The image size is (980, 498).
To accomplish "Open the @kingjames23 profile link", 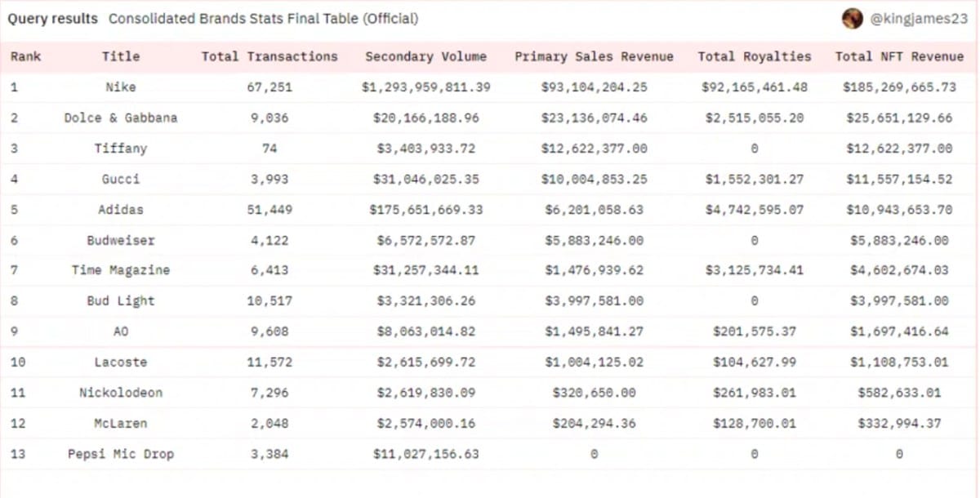I will [x=920, y=19].
